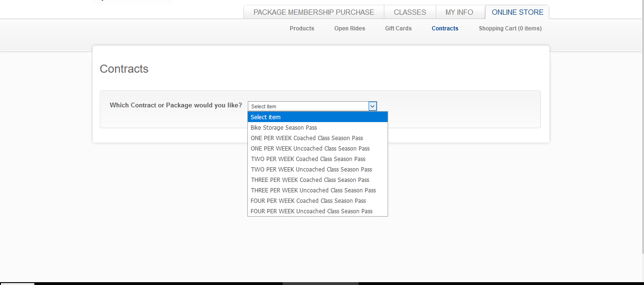Image resolution: width=644 pixels, height=285 pixels.
Task: Choose THREE PER WEEK Uncoached Class Season Pass
Action: [x=317, y=190]
